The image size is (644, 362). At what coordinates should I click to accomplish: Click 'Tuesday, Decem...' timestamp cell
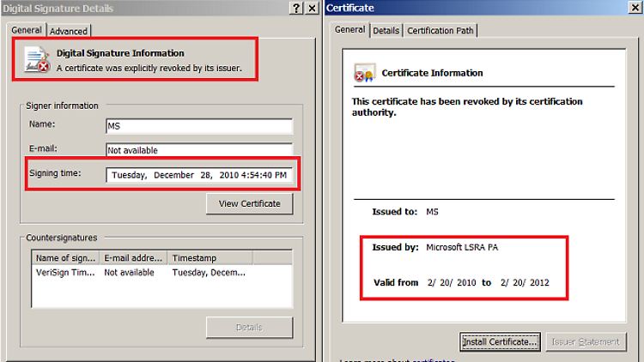coord(209,273)
